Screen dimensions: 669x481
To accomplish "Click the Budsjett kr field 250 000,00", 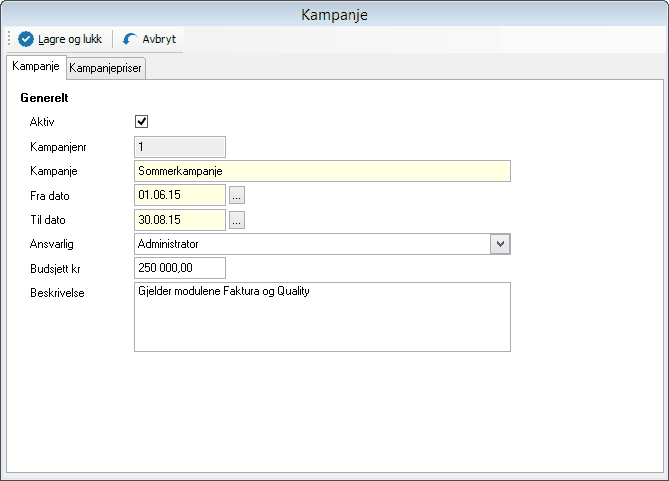I will 180,268.
